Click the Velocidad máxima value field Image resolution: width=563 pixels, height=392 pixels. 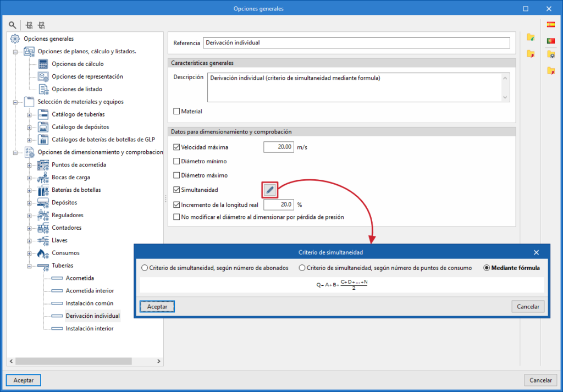click(279, 147)
